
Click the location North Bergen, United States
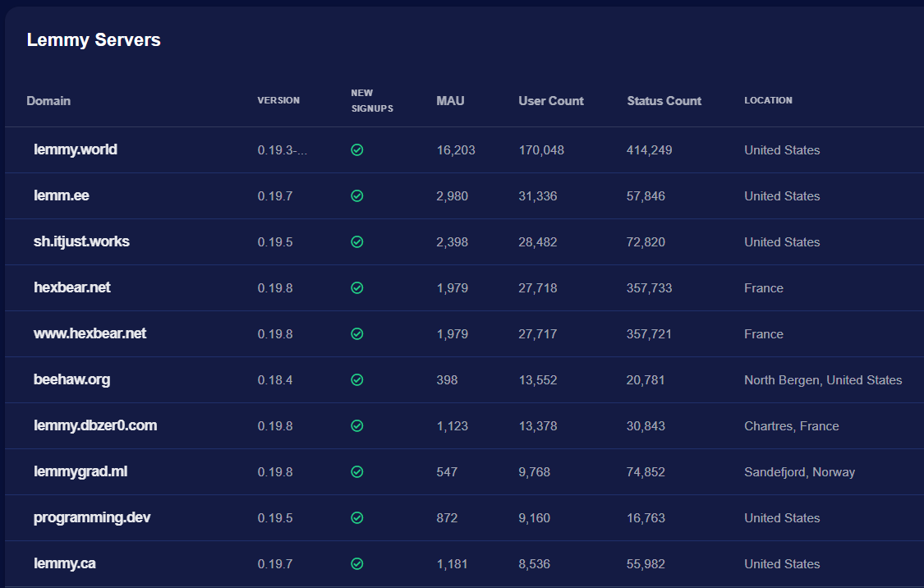(x=823, y=380)
